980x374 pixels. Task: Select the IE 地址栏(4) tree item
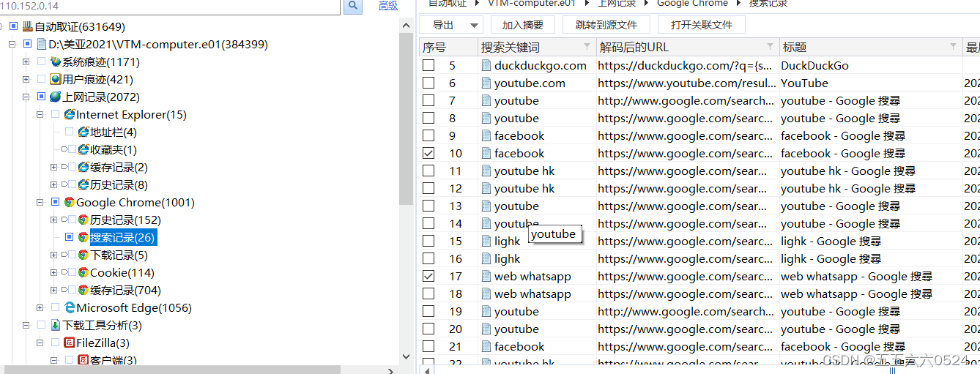pyautogui.click(x=114, y=132)
